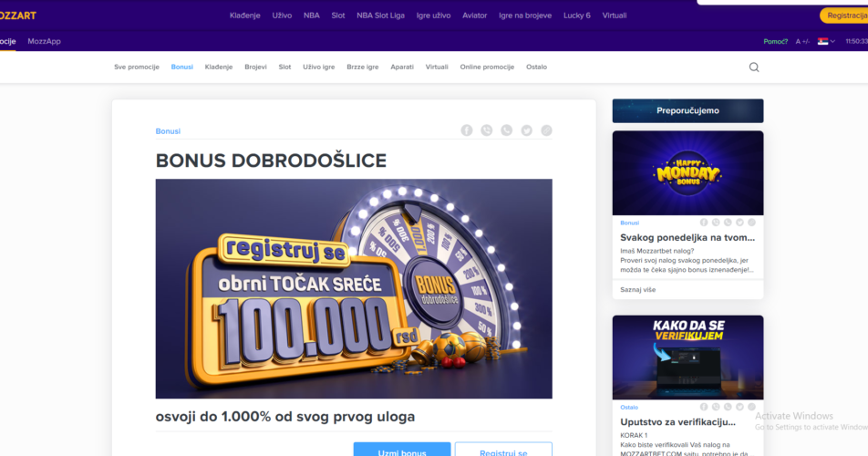
Task: Select the Online promocije filter tab
Action: (x=487, y=67)
